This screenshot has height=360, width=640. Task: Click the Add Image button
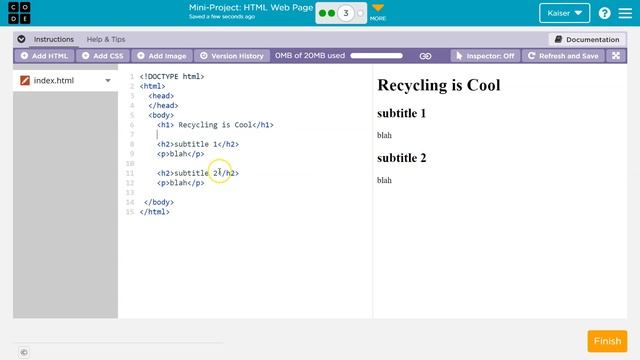[162, 56]
